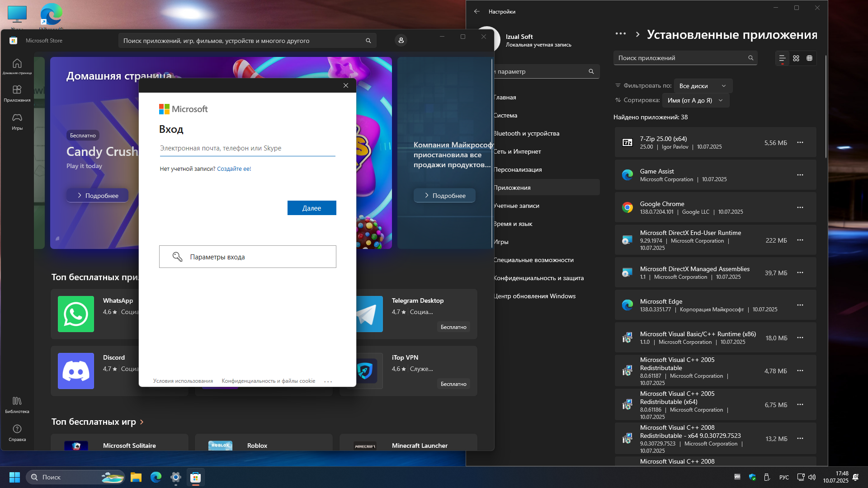868x488 pixels.
Task: Open File Explorer from taskbar
Action: [136, 477]
